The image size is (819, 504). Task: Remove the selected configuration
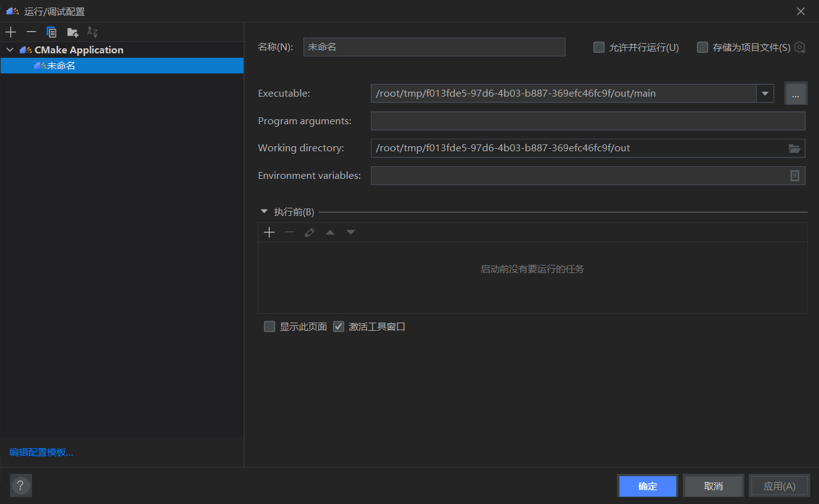pyautogui.click(x=31, y=32)
